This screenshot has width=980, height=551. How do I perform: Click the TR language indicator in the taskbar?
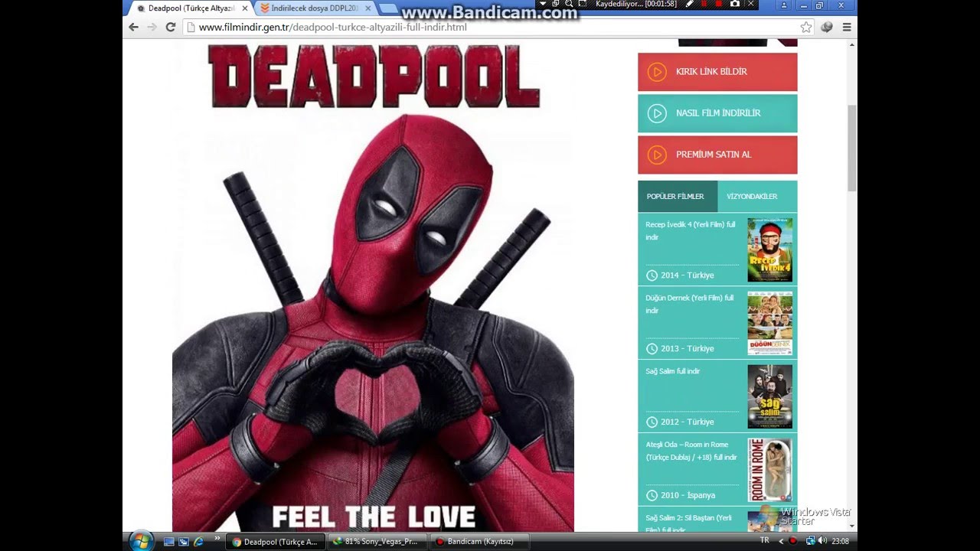coord(764,541)
